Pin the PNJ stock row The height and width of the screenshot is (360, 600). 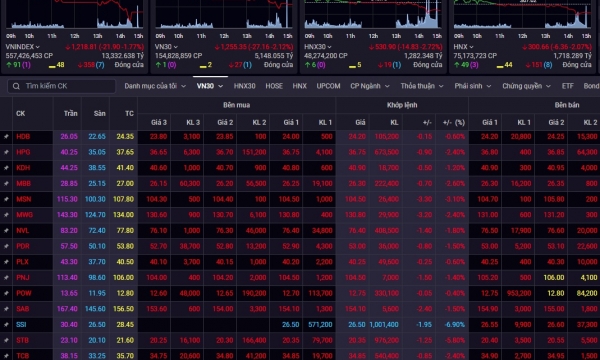[x=6, y=278]
